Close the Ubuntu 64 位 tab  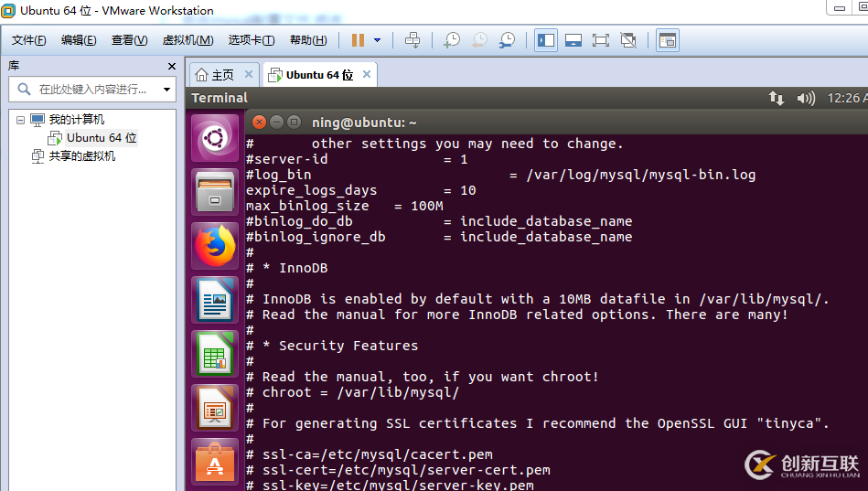pos(367,74)
